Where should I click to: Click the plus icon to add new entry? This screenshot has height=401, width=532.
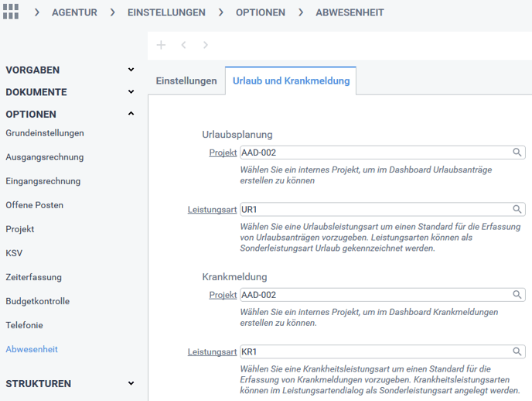[161, 45]
